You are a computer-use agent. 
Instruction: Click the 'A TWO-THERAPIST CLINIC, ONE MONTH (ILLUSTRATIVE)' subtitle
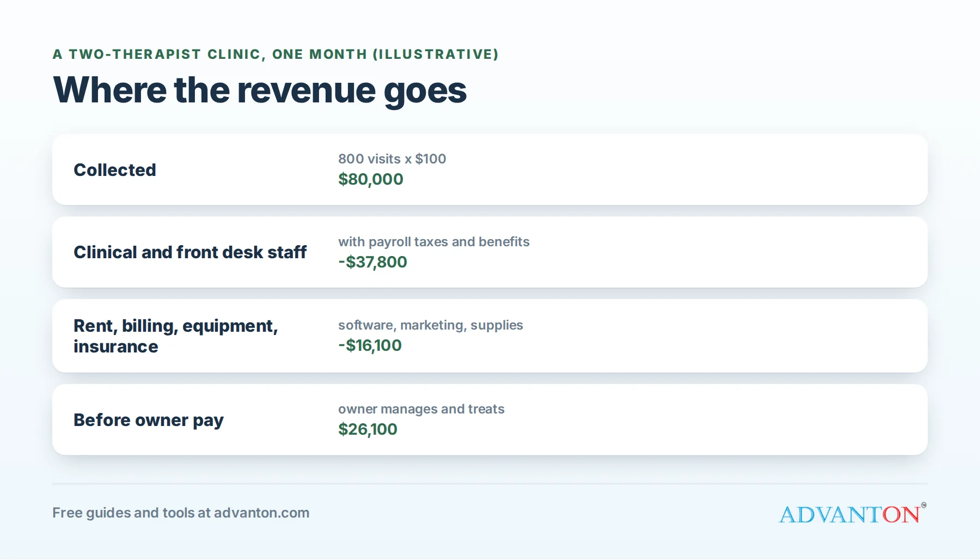click(275, 54)
